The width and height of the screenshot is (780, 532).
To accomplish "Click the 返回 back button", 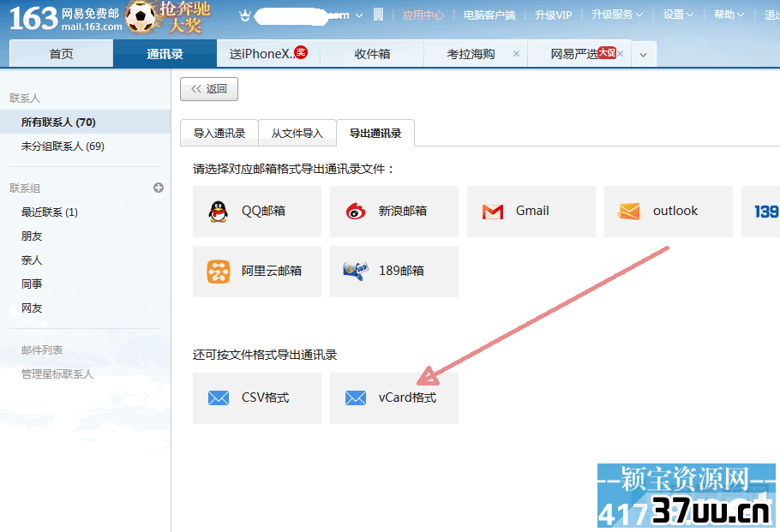I will click(x=209, y=89).
